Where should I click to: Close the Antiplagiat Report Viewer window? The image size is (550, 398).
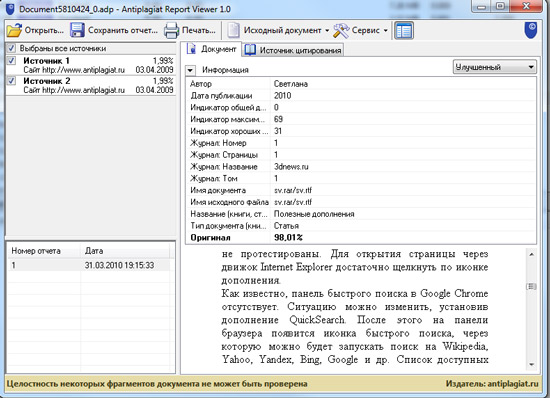pos(526,6)
